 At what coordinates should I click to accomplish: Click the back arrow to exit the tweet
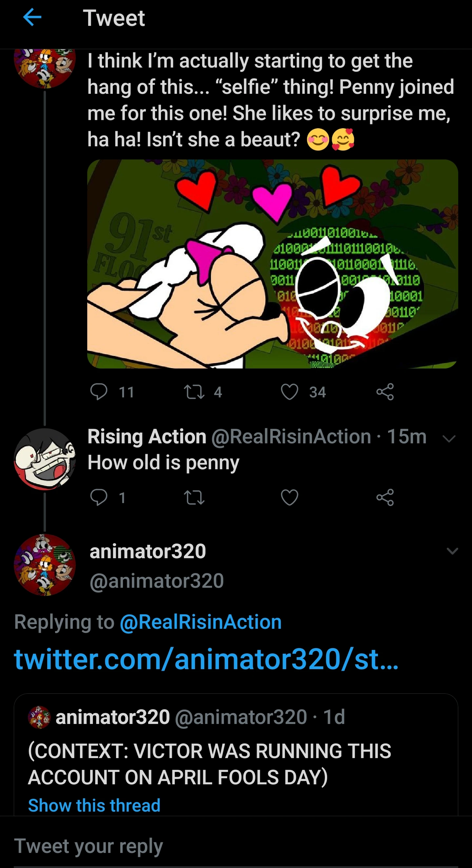(x=32, y=18)
